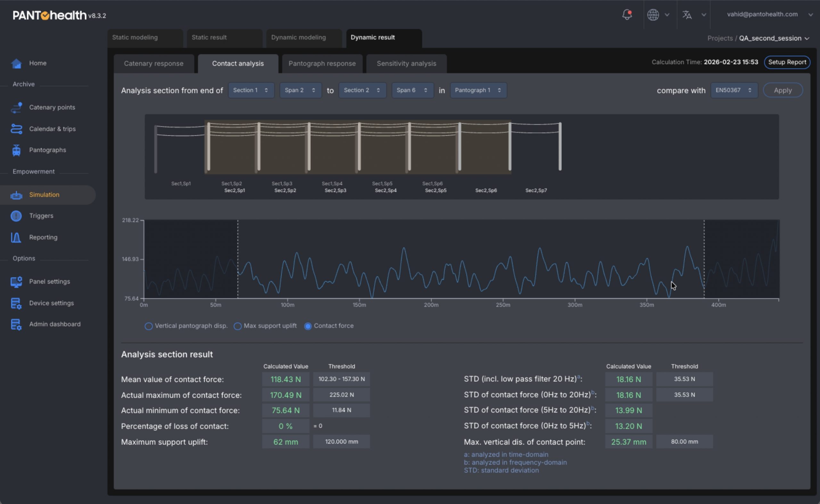Open the language translate icon
This screenshot has height=504, width=820.
(x=687, y=15)
